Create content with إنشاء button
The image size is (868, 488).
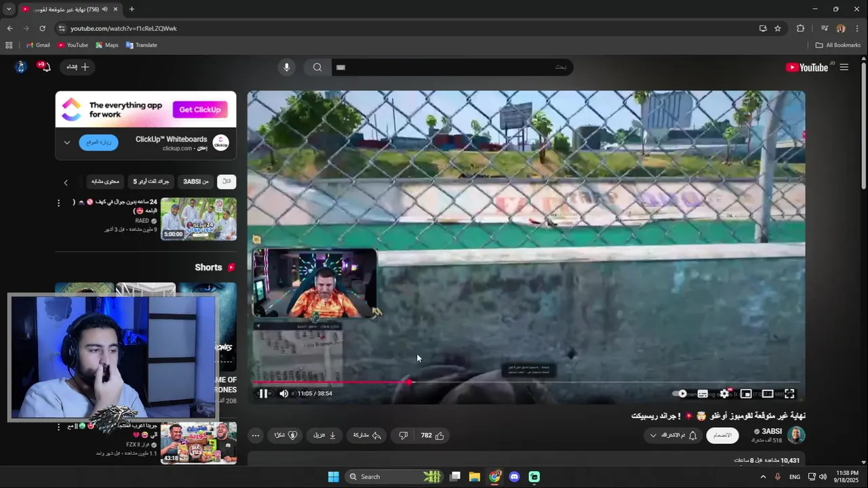point(77,67)
